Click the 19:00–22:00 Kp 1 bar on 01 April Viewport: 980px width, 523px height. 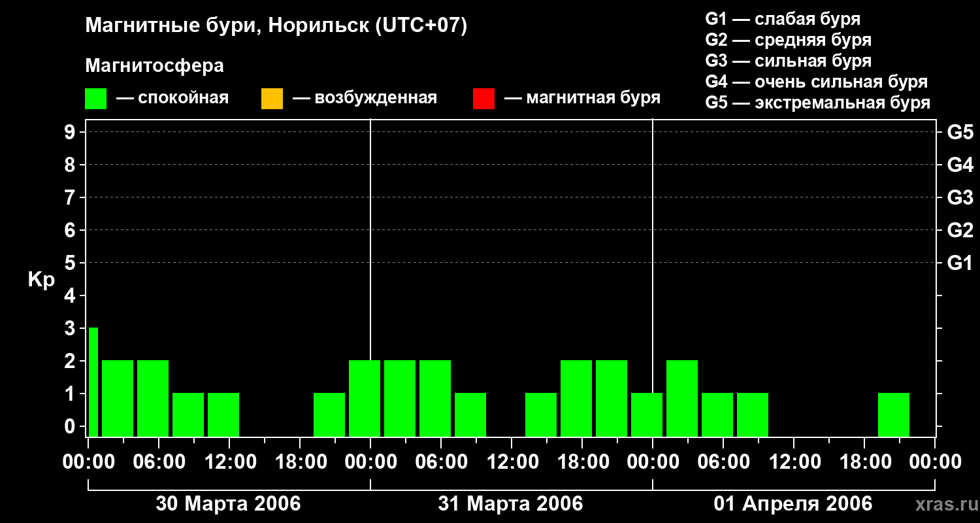coord(894,415)
